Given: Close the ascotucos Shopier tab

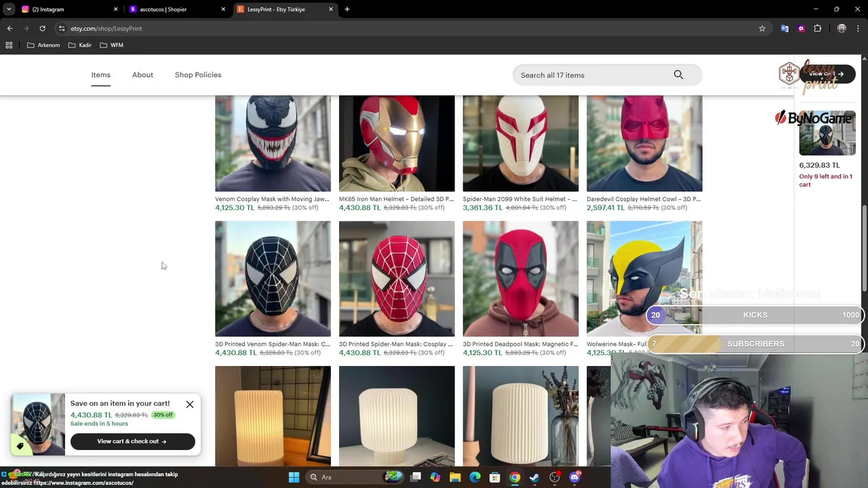Looking at the screenshot, I should (x=223, y=9).
